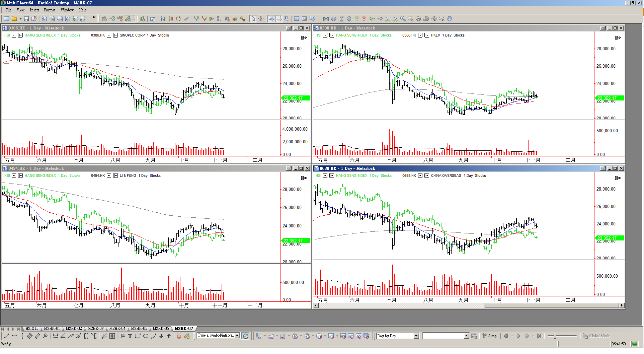Screen dimensions: 644x354
Task: Choose the Ellipse drawing tool
Action: click(146, 336)
